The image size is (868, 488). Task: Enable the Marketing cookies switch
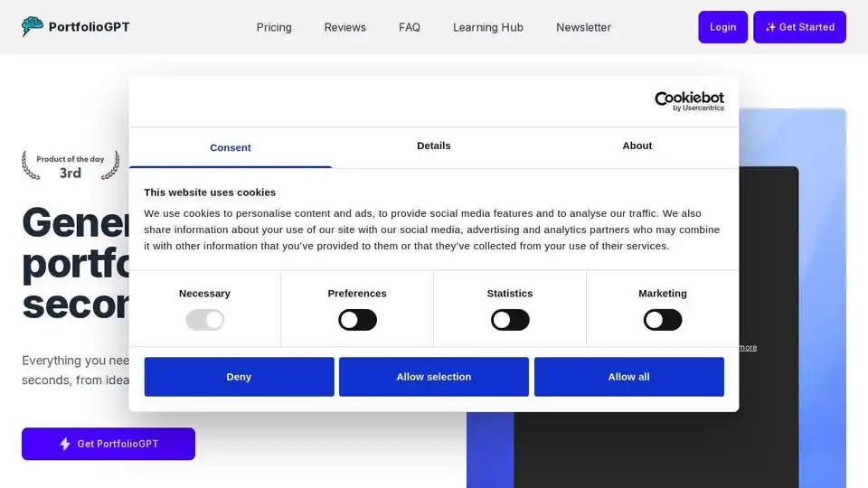click(x=663, y=320)
